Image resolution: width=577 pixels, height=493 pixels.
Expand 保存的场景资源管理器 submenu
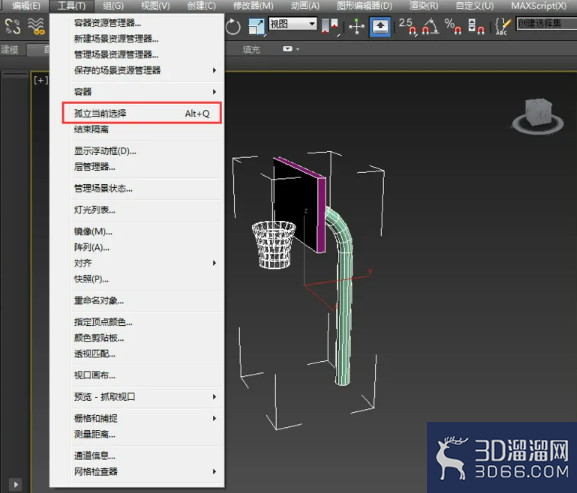pyautogui.click(x=137, y=70)
